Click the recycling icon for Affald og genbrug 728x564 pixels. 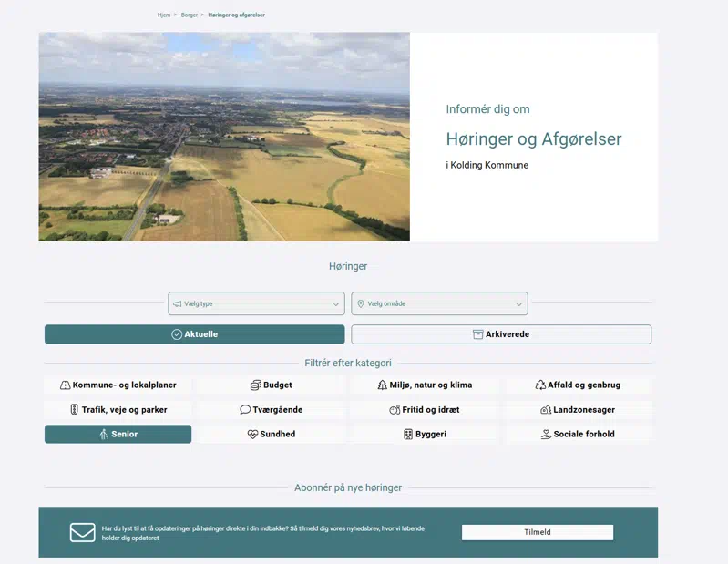click(540, 385)
